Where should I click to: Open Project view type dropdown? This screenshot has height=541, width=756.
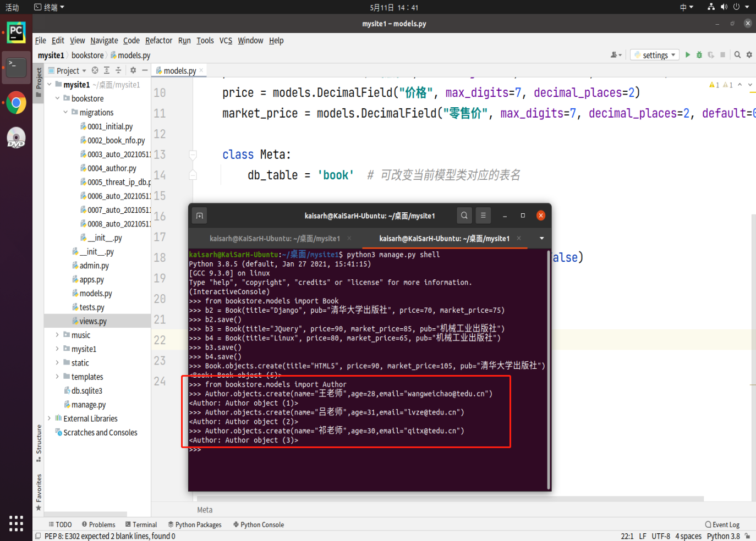pos(67,70)
